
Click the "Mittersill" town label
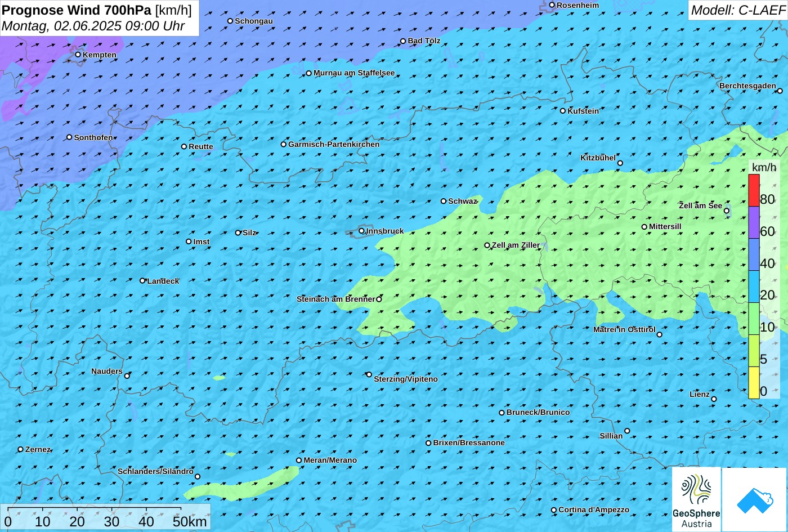(x=665, y=226)
